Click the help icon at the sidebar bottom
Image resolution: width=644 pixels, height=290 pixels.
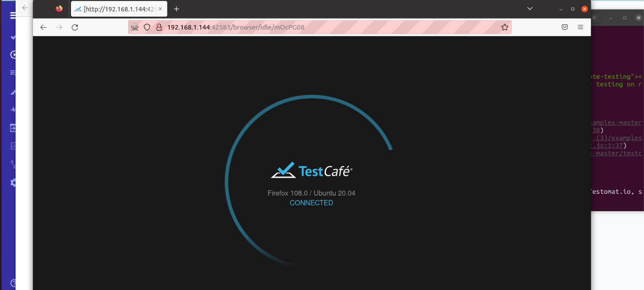[x=13, y=282]
